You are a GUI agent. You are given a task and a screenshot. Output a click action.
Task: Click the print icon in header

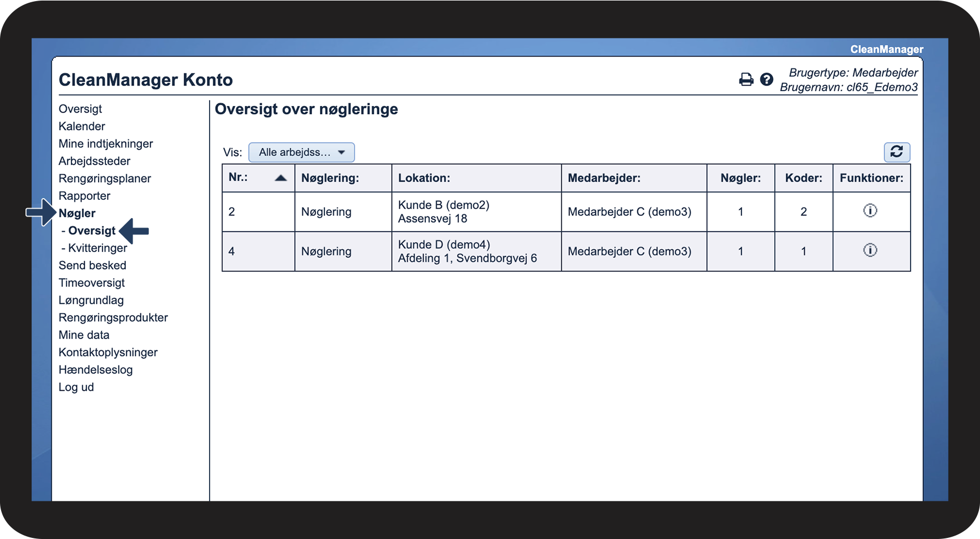point(746,79)
